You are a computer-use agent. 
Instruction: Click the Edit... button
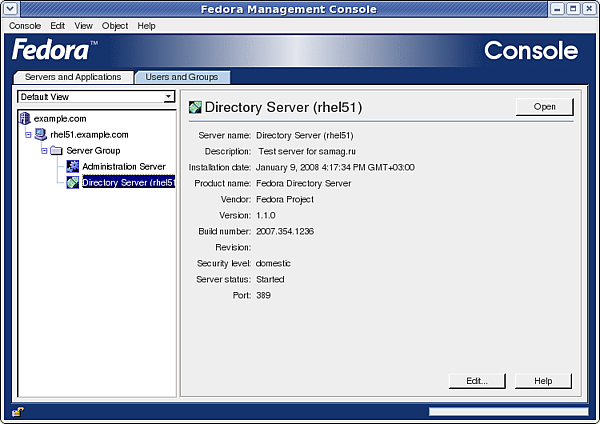click(476, 381)
